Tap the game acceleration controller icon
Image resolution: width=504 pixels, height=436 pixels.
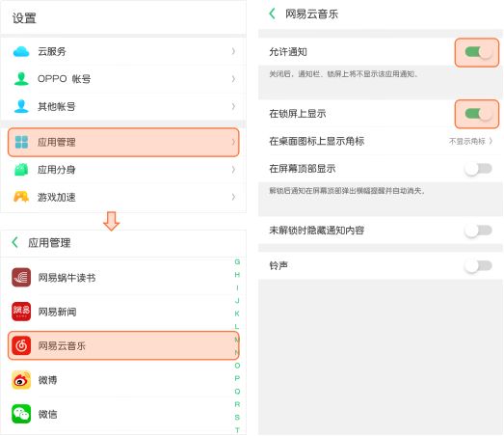(21, 197)
